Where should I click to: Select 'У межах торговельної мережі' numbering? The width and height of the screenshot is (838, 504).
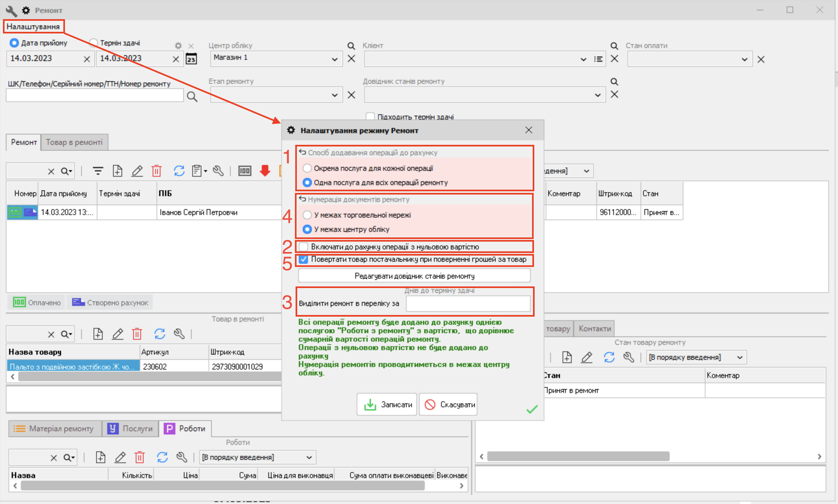(x=307, y=215)
